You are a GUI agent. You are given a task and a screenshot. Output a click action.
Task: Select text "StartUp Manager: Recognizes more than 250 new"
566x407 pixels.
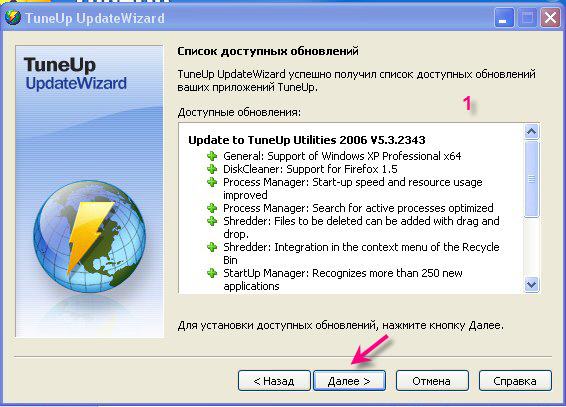point(343,273)
